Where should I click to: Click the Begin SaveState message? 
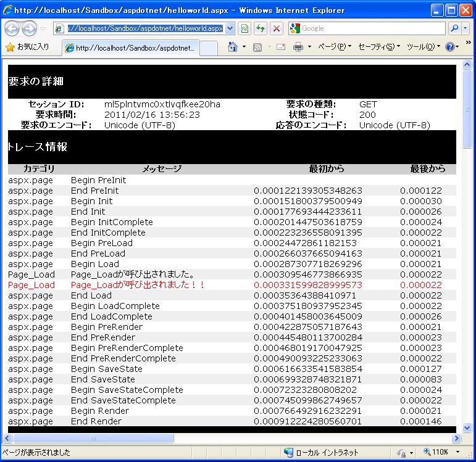click(x=107, y=369)
